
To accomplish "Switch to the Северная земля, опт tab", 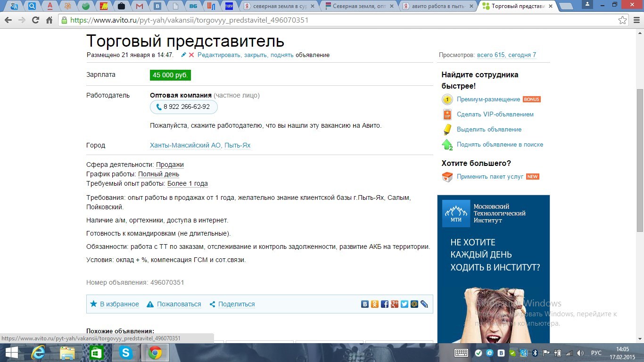I will (x=359, y=6).
